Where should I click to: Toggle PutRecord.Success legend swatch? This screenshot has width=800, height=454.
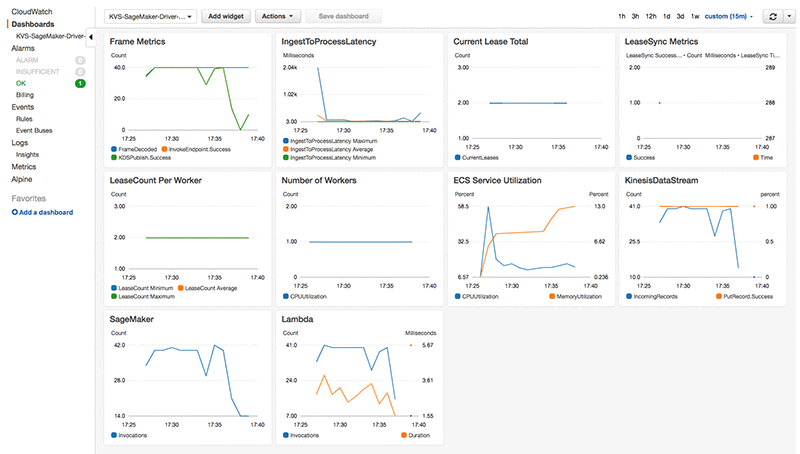click(719, 296)
